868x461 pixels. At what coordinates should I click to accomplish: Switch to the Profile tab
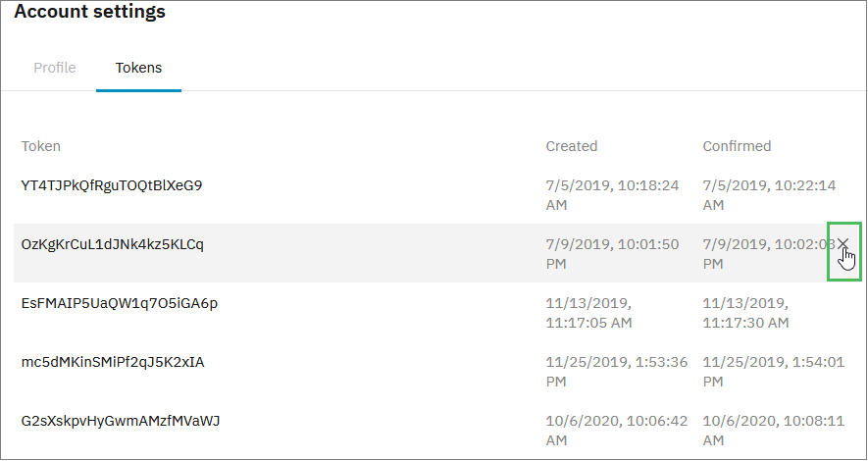55,68
